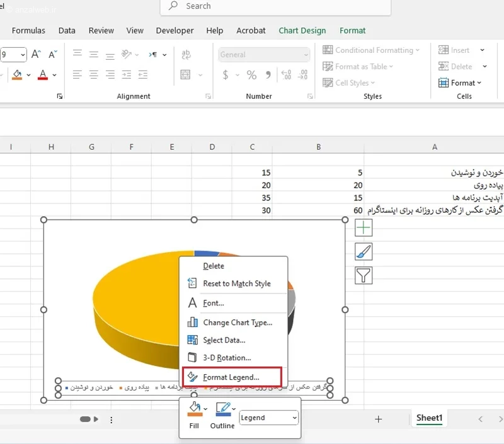Image resolution: width=504 pixels, height=444 pixels.
Task: Expand the Legend chart element dropdown
Action: (x=294, y=418)
